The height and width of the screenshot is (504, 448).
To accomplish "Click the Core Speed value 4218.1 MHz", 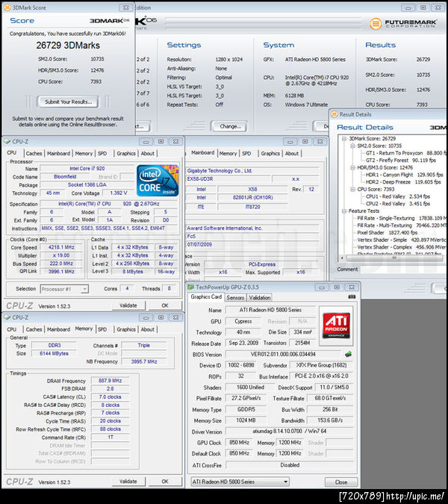I will point(61,247).
